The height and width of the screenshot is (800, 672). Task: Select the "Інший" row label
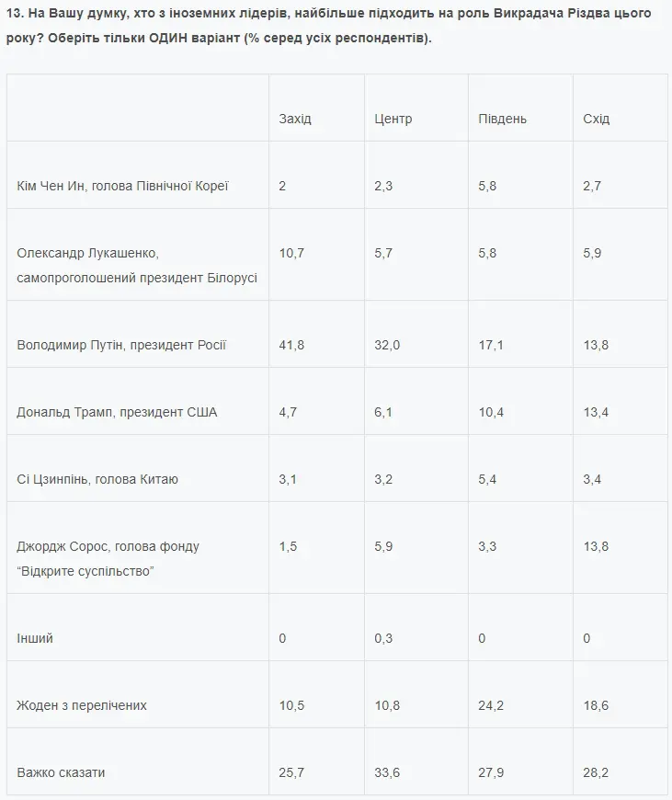coord(35,638)
